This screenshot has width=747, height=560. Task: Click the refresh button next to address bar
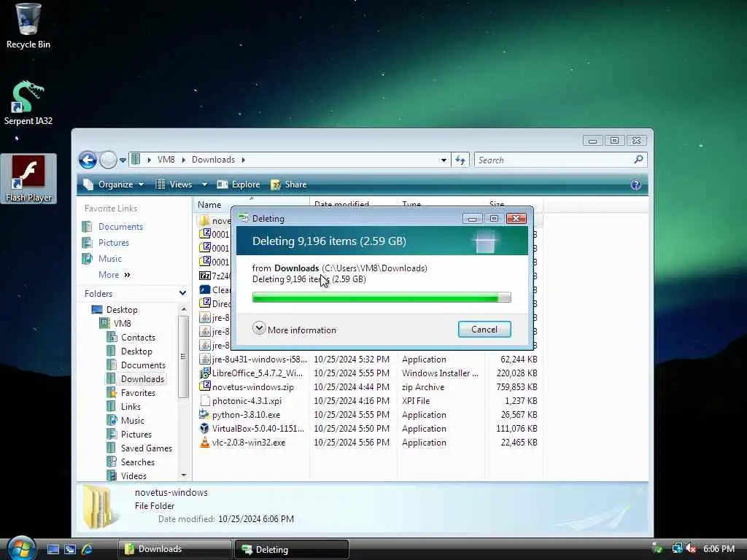pos(460,160)
